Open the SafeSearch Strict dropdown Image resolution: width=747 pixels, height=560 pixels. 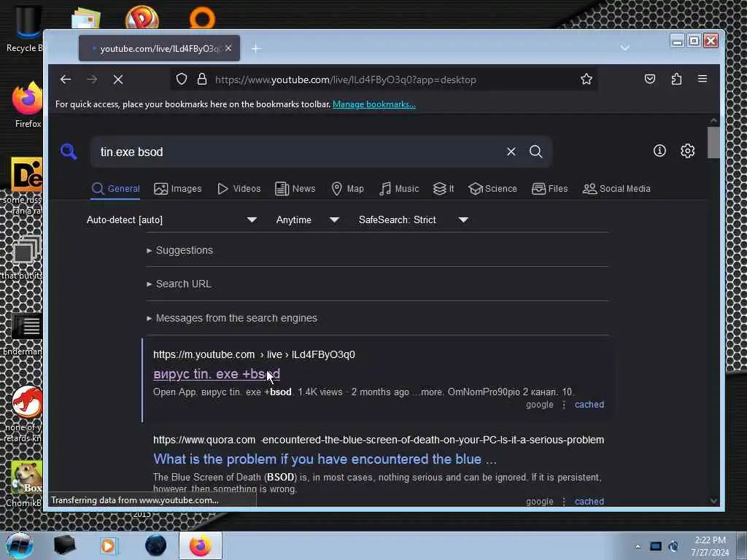413,219
